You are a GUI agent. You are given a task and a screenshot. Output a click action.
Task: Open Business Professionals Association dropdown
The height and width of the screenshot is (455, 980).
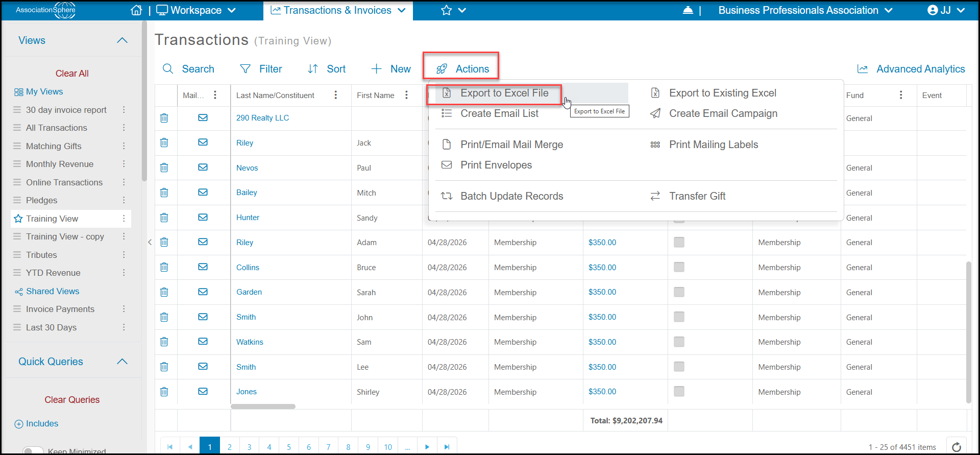coord(805,10)
